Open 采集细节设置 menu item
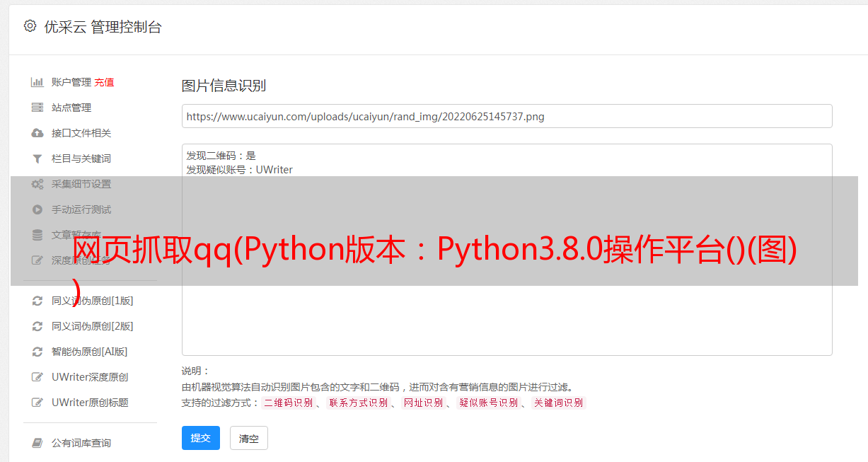Image resolution: width=868 pixels, height=462 pixels. tap(81, 184)
